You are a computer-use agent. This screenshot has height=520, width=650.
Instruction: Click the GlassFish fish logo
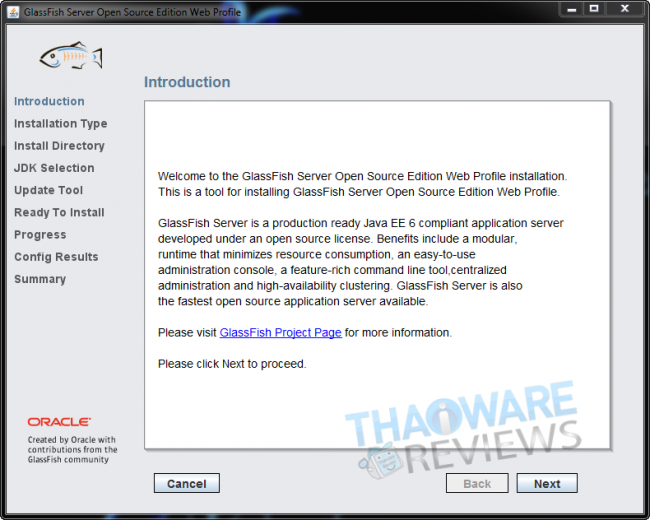71,56
